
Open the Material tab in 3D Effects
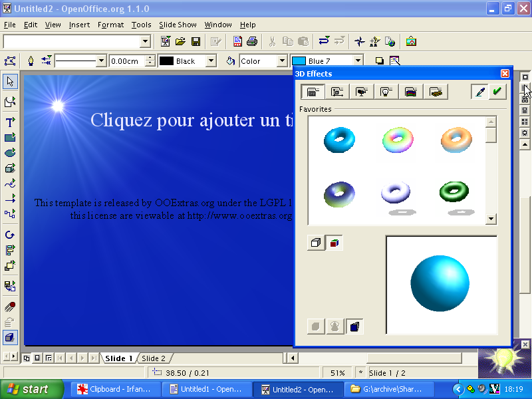(x=436, y=92)
